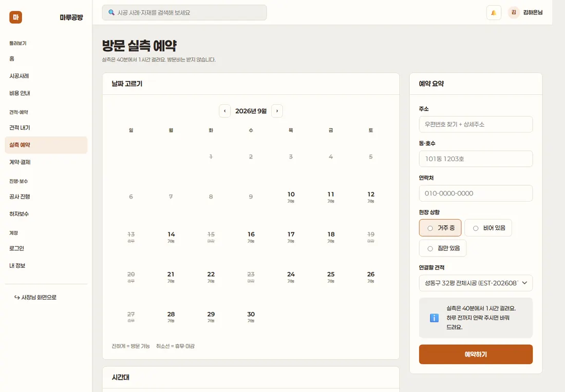This screenshot has width=565, height=392.
Task: Select September 10 on calendar
Action: point(291,197)
